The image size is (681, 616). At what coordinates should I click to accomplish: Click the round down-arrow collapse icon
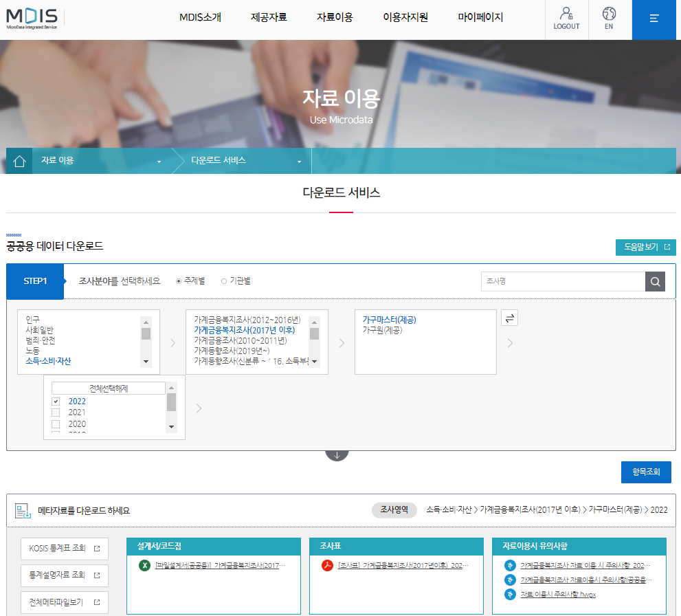click(337, 455)
